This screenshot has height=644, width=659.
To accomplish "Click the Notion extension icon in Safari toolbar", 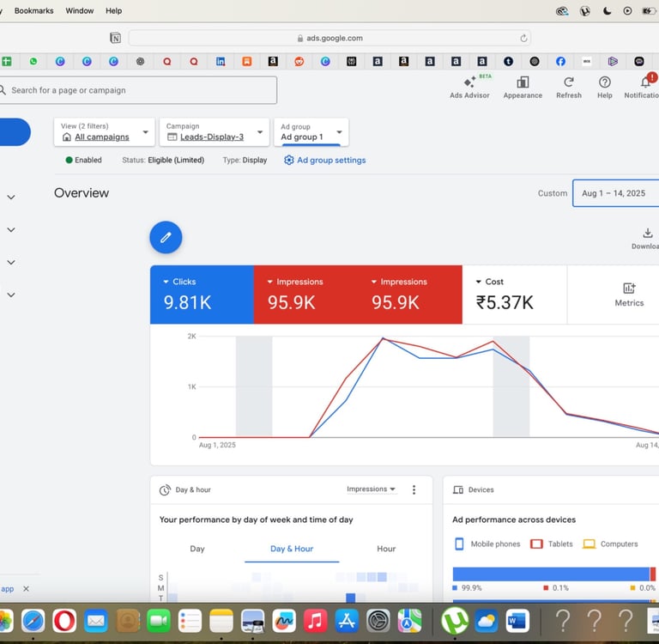I will [115, 38].
